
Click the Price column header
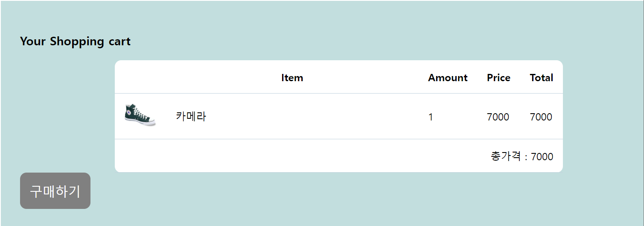[x=498, y=78]
